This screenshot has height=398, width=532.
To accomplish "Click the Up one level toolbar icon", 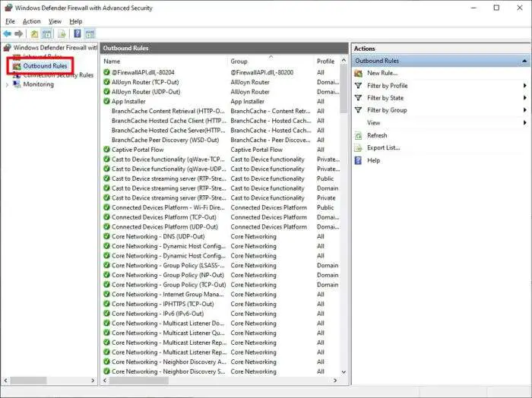I will pyautogui.click(x=34, y=33).
